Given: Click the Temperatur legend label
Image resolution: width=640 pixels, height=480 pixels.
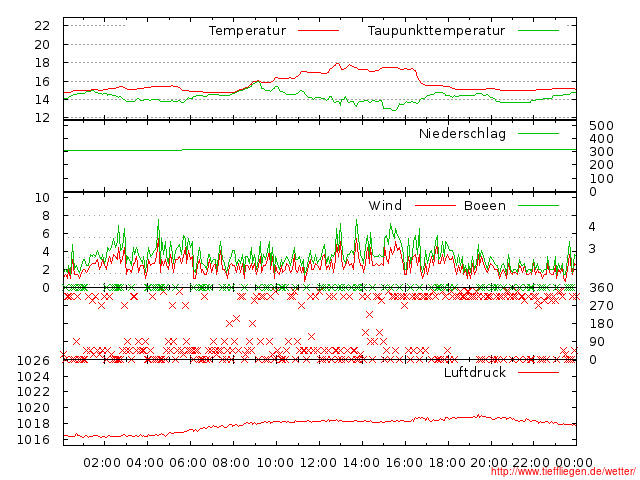Looking at the screenshot, I should pos(247,31).
